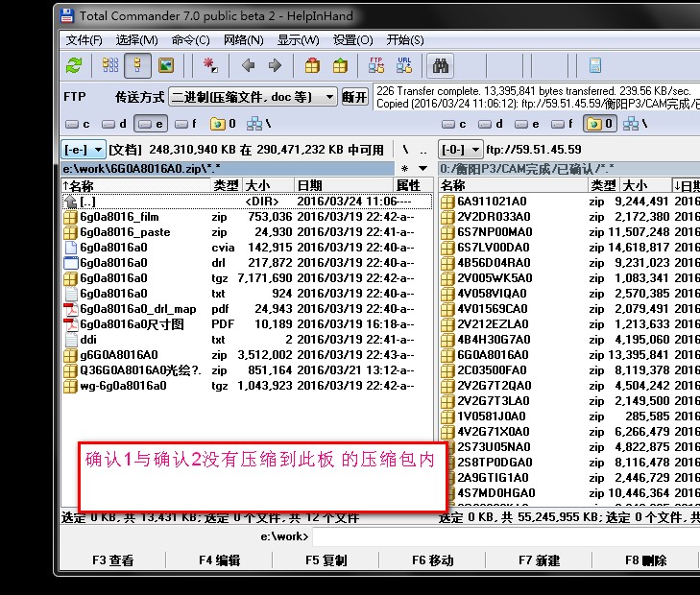Go to root directory backslash button
700x595 pixels.
click(x=405, y=150)
